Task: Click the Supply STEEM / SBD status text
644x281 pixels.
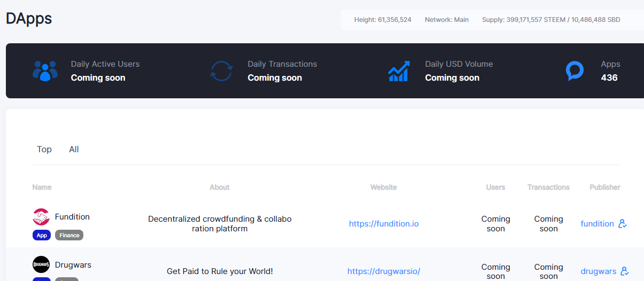Action: 551,20
